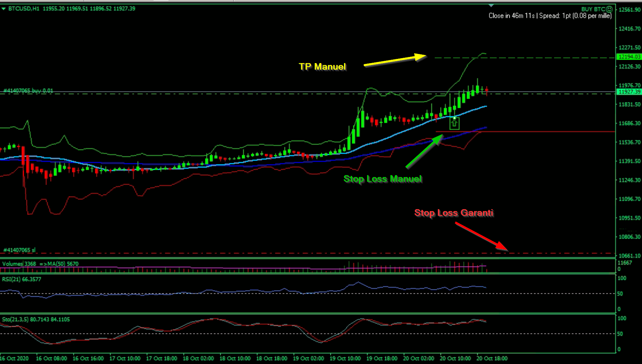Viewport: 642px width, 364px height.
Task: Click the "16 Oct 2020" date label
Action: click(x=15, y=359)
